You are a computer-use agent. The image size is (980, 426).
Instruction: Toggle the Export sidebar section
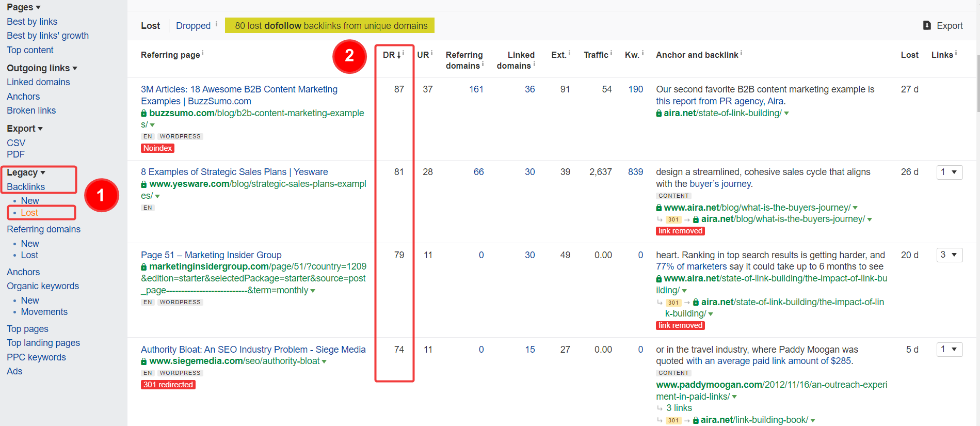pyautogui.click(x=25, y=129)
